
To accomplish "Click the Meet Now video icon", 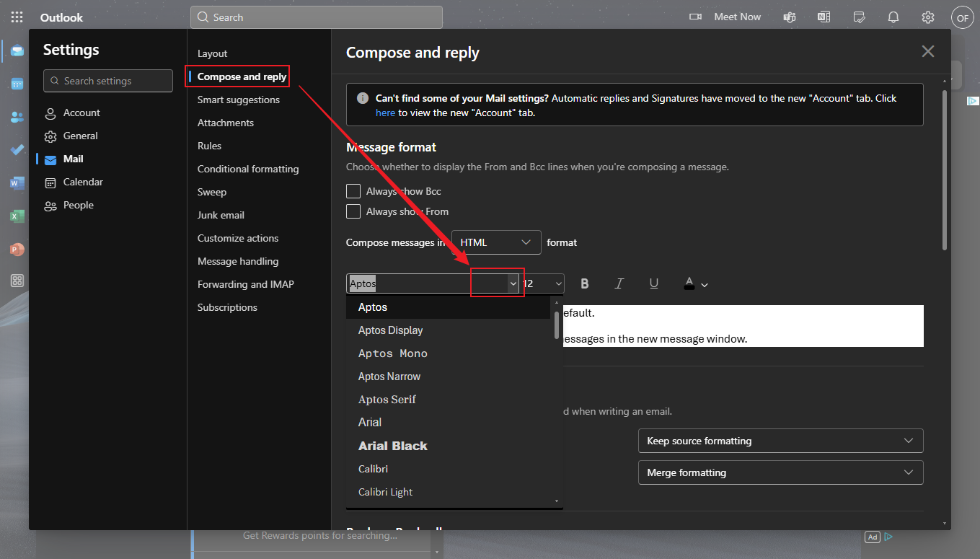I will tap(695, 17).
